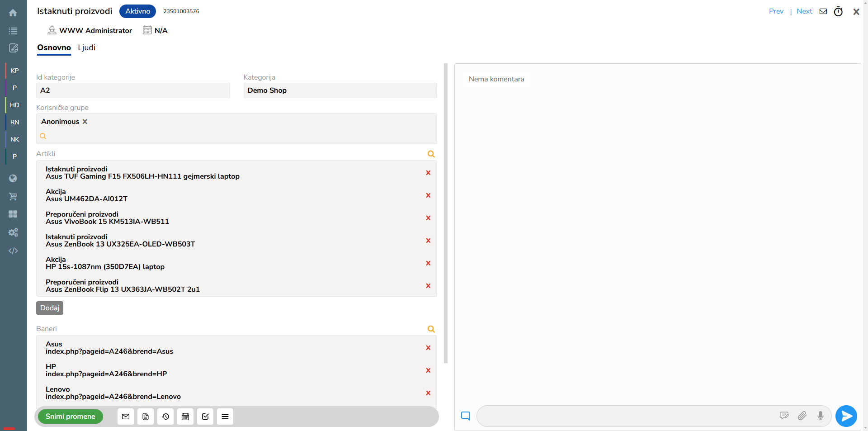This screenshot has height=431, width=868.
Task: Click the Snimi promene button
Action: tap(71, 417)
